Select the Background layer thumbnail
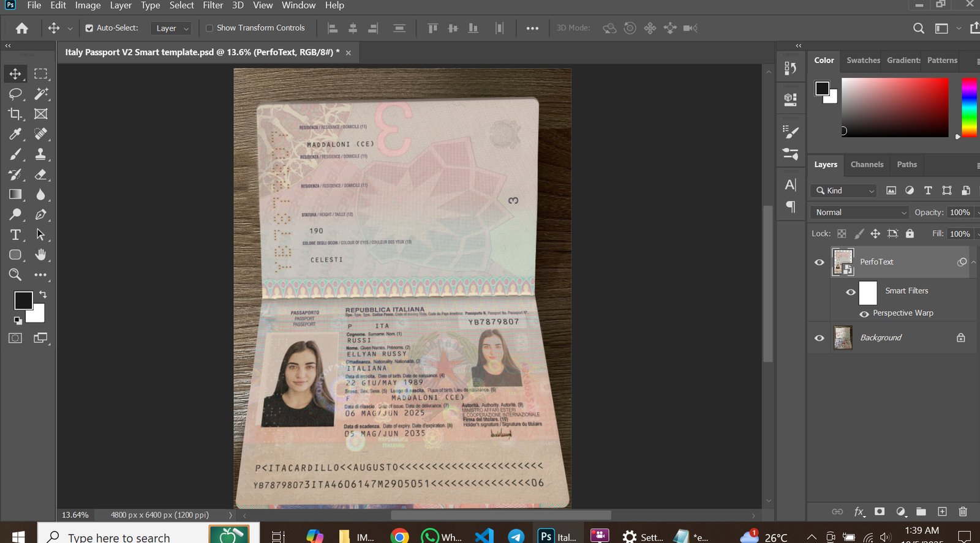 click(x=843, y=338)
